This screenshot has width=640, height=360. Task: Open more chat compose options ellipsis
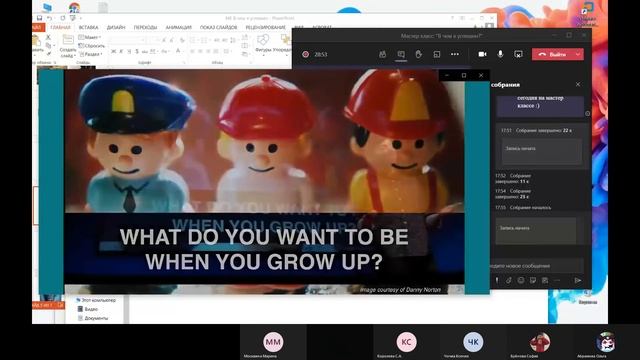click(557, 280)
